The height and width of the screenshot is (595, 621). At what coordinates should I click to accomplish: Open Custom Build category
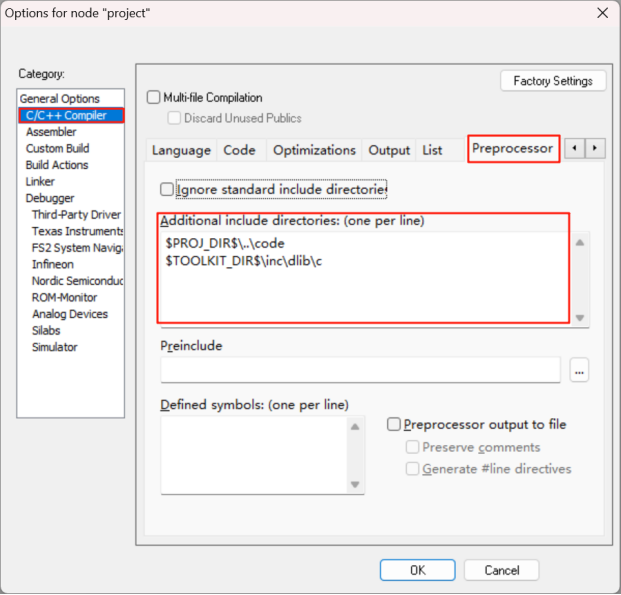click(57, 148)
